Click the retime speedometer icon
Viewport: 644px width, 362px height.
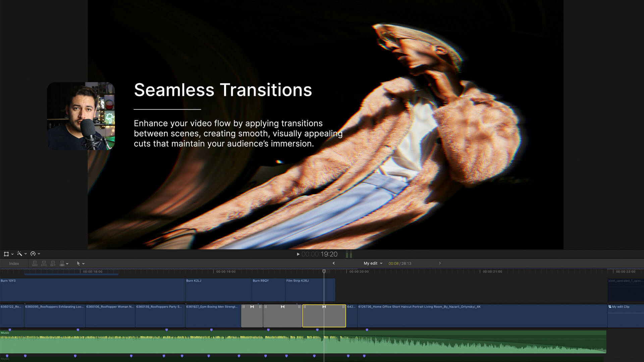(33, 254)
